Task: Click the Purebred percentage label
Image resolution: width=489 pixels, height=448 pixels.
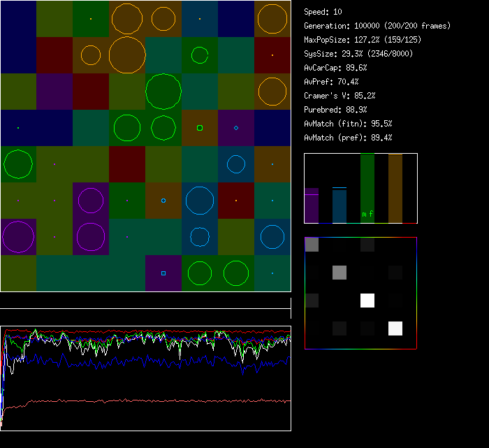Action: (x=335, y=110)
